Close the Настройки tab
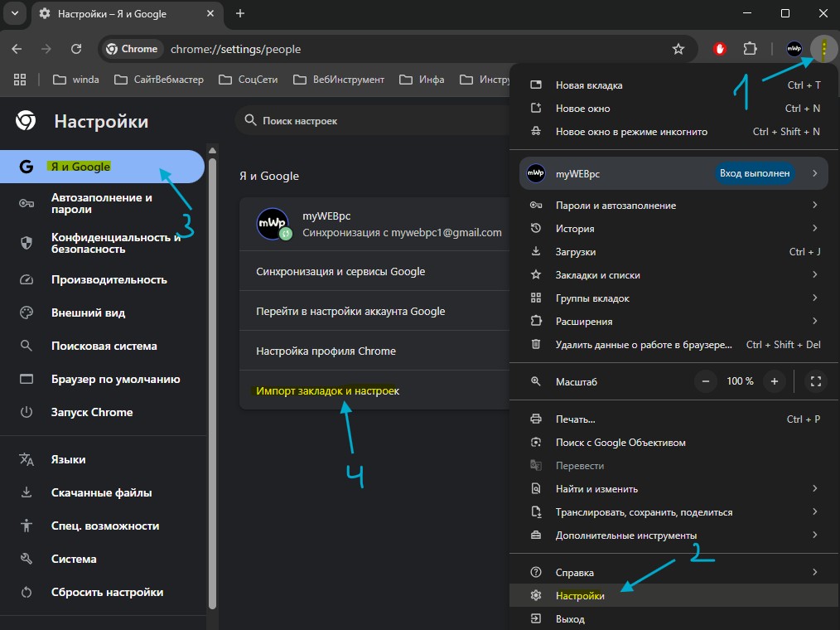Image resolution: width=840 pixels, height=630 pixels. pyautogui.click(x=210, y=13)
